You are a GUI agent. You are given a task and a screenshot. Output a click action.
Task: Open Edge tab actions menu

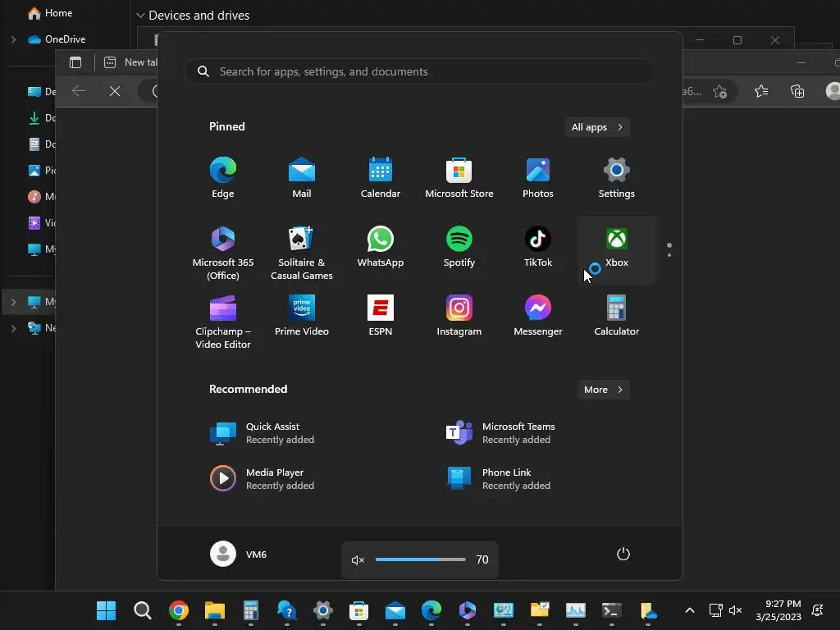tap(75, 62)
